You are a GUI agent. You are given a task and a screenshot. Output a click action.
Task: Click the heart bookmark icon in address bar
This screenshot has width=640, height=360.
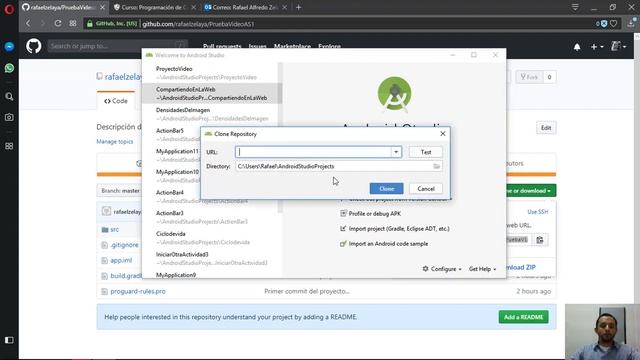[x=613, y=24]
